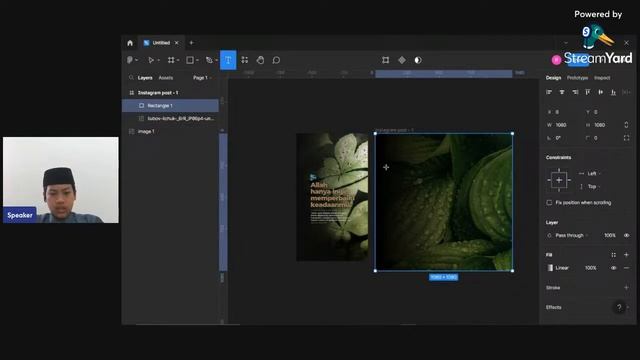Add a new fill
The height and width of the screenshot is (360, 640).
(627, 255)
